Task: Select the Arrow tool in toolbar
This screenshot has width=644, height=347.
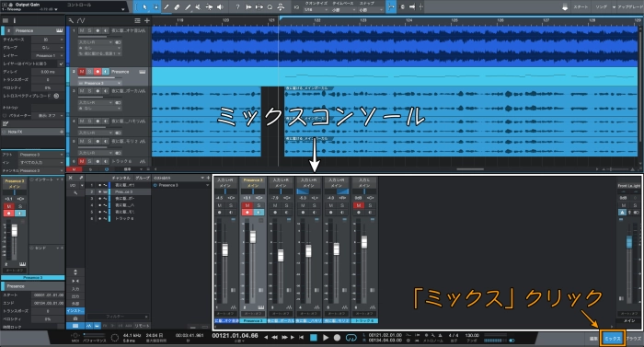Action: (x=144, y=6)
